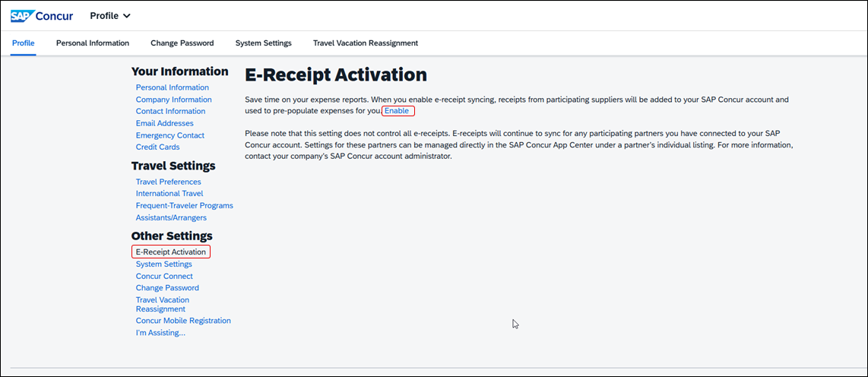Open the Change Password tab
This screenshot has width=868, height=377.
point(182,43)
